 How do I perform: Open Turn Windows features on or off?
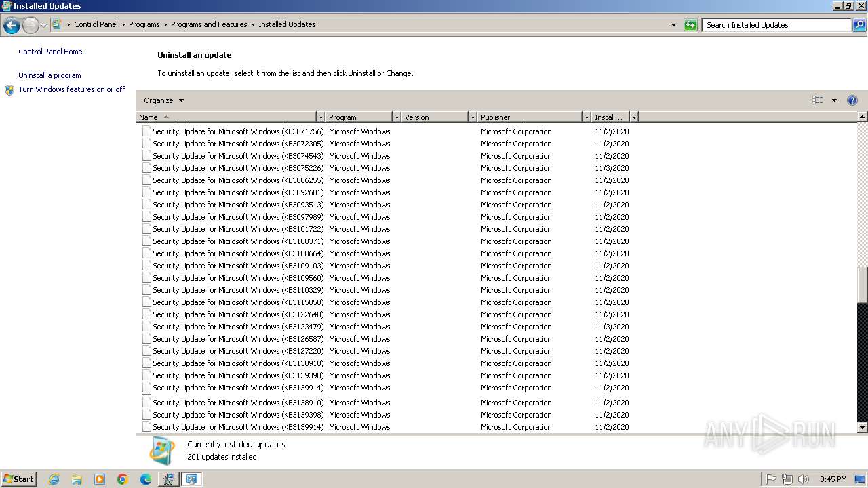point(72,89)
